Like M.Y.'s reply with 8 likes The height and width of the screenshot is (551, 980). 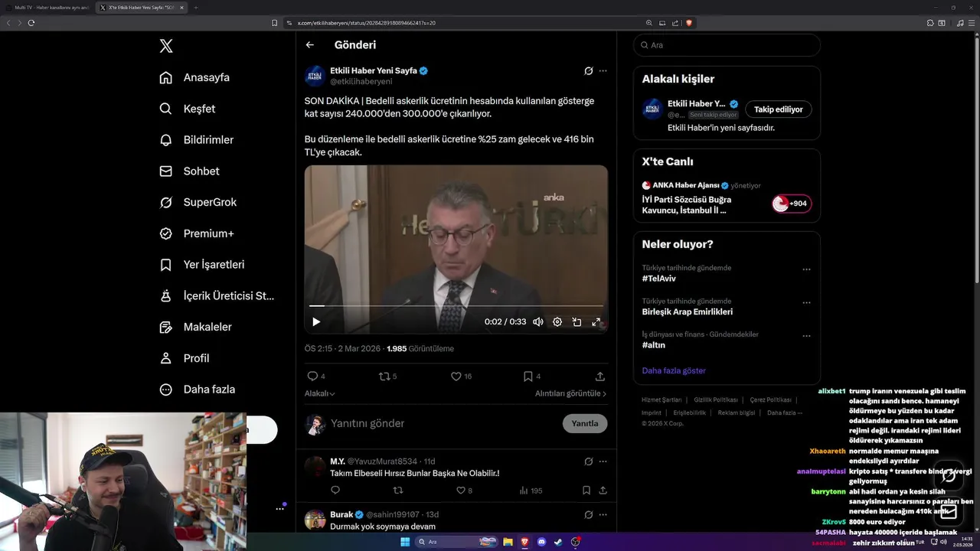tap(465, 491)
